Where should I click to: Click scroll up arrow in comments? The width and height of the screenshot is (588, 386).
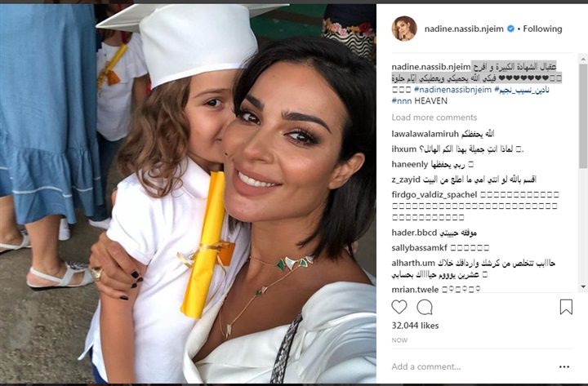click(583, 60)
